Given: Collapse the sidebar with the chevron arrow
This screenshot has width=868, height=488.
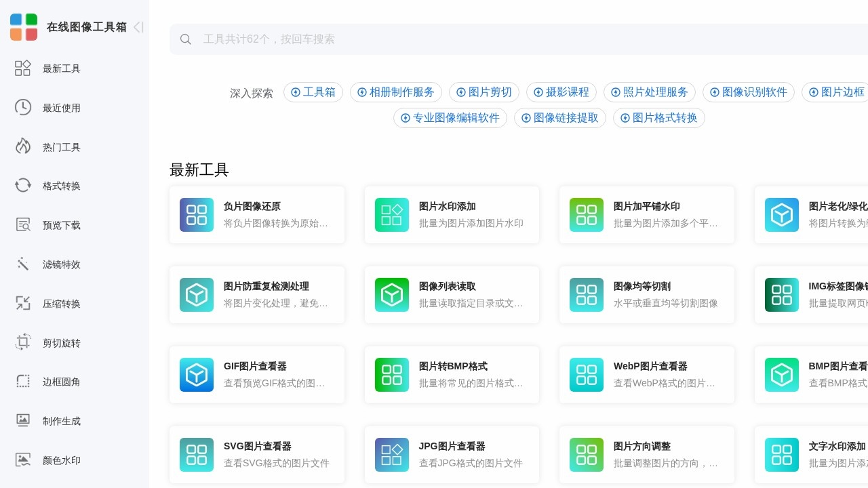Looking at the screenshot, I should (x=138, y=27).
